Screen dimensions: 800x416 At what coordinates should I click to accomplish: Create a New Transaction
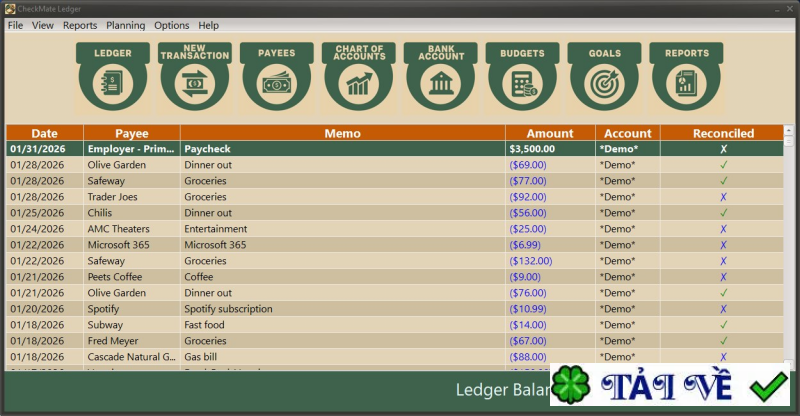(x=194, y=78)
